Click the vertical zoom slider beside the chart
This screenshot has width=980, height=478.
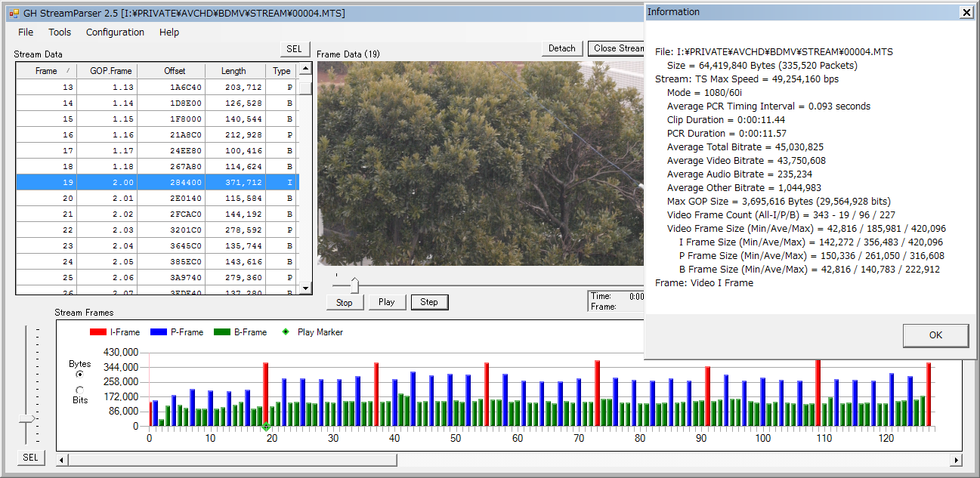point(27,418)
